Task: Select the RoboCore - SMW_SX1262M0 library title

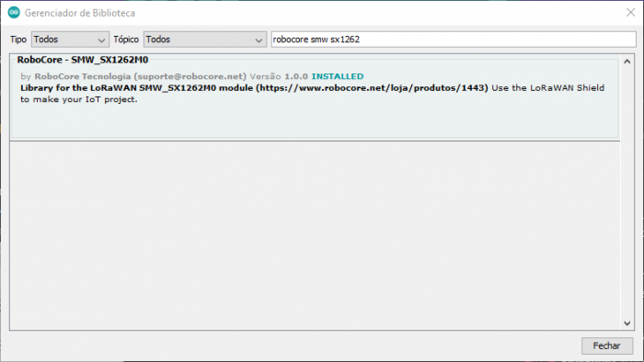Action: (x=83, y=60)
